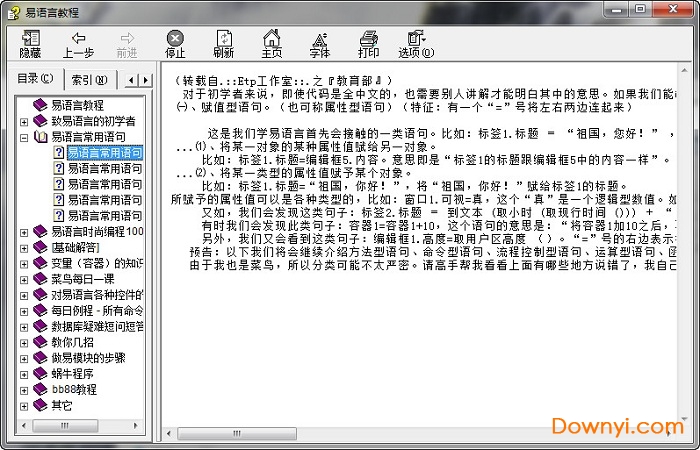
Task: Expand the 致易语言的初学者 node
Action: point(24,121)
